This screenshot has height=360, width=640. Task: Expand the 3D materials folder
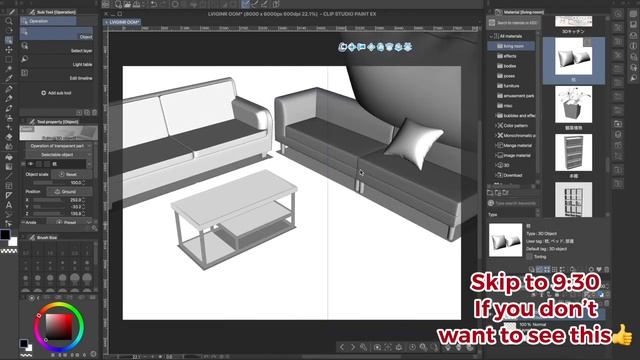tap(496, 165)
